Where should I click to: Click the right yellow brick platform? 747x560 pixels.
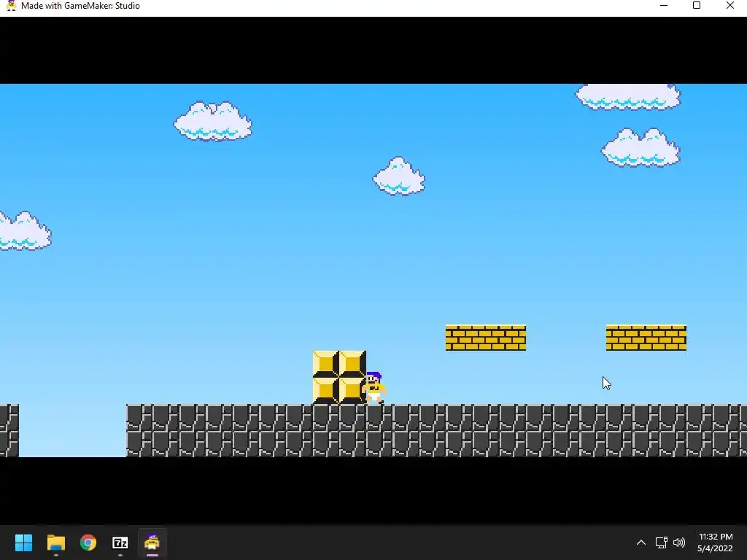pos(646,338)
